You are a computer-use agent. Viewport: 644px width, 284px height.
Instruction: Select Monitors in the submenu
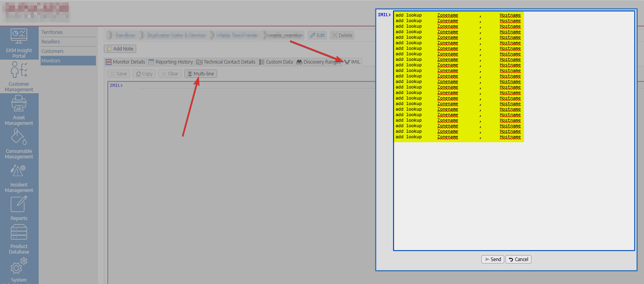51,61
